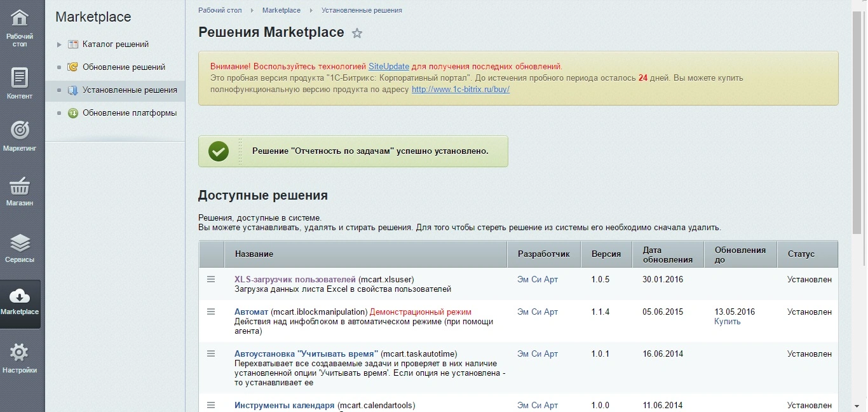868x412 pixels.
Task: Open the SiteUpdate link
Action: pos(389,66)
